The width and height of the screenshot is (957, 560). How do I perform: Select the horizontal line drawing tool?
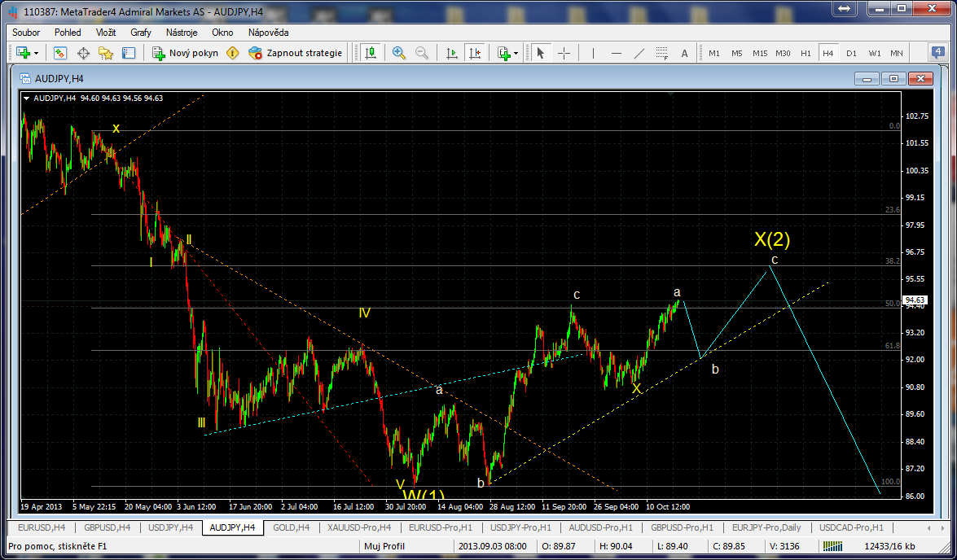point(617,53)
